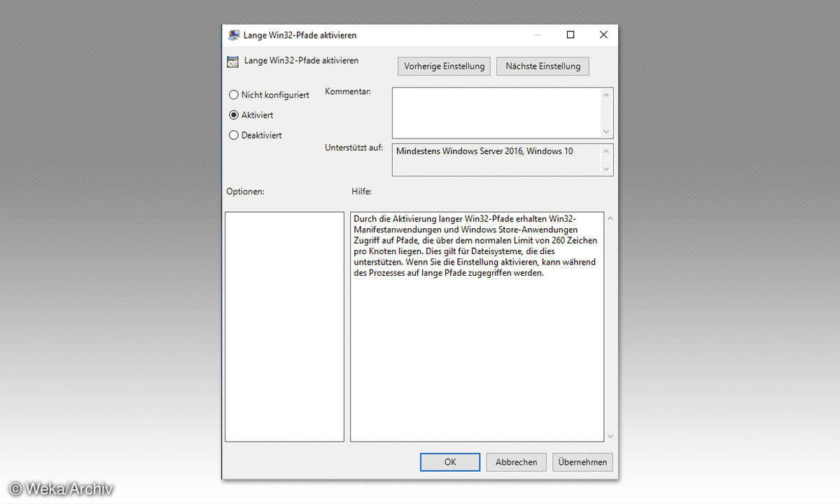Click the policy setting icon beside heading
Image resolution: width=840 pixels, height=504 pixels.
(233, 62)
